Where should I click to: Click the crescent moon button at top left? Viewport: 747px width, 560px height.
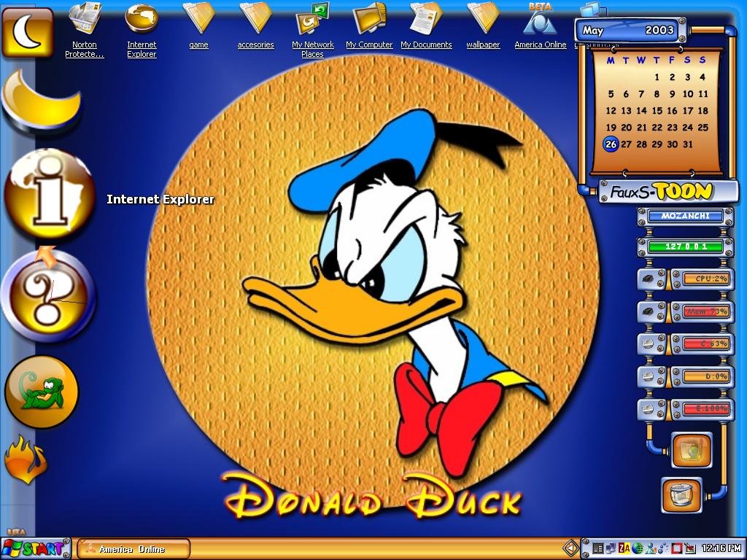(27, 32)
